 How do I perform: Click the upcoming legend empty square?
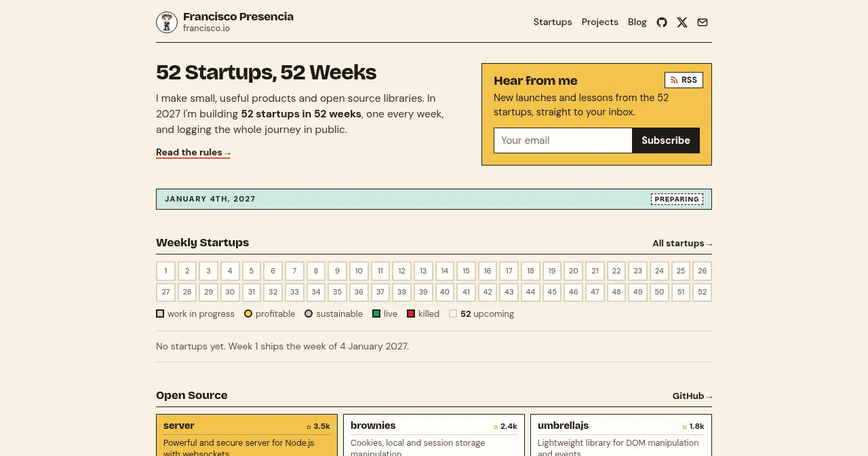pyautogui.click(x=453, y=313)
